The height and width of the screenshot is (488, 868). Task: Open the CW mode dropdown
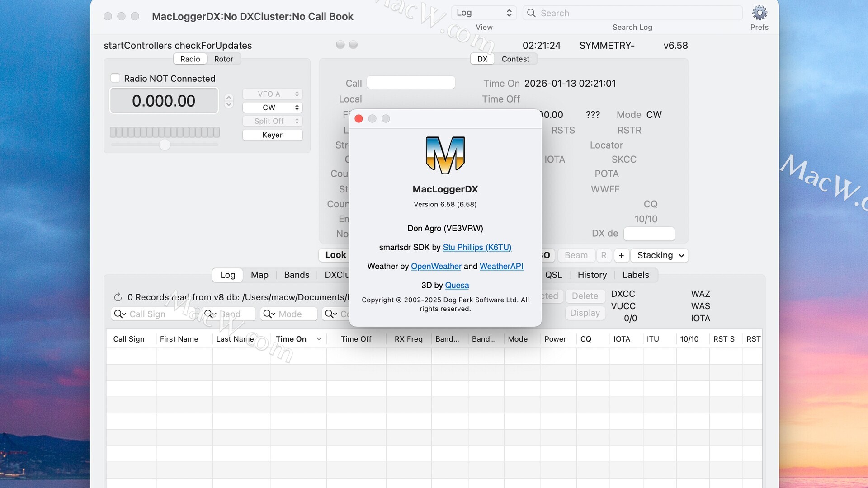tap(272, 108)
